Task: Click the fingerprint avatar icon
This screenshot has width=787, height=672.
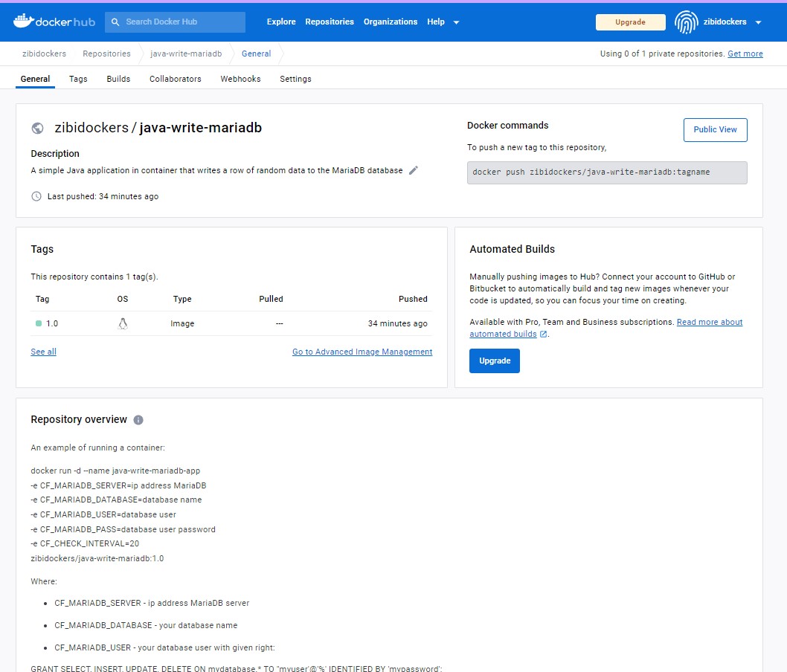Action: (x=686, y=22)
